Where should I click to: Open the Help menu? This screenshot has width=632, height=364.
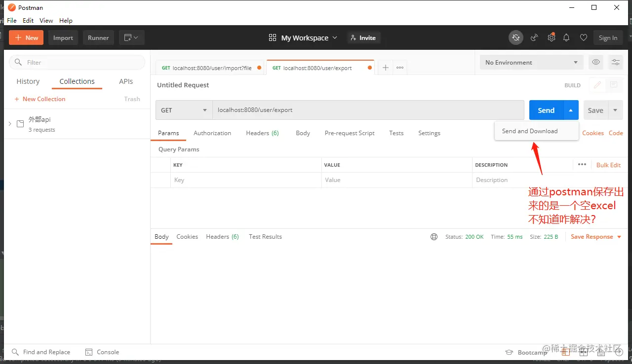click(x=66, y=20)
